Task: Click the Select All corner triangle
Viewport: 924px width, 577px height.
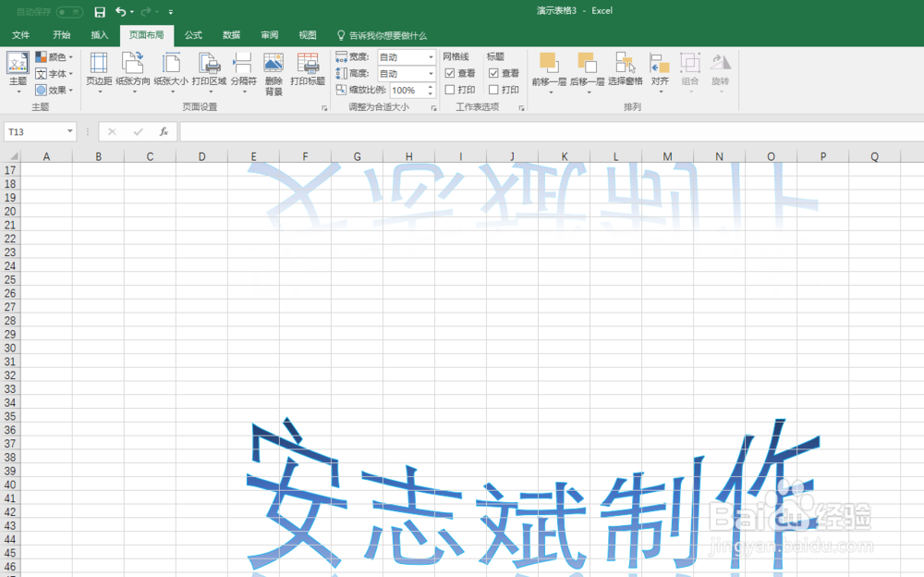Action: point(12,156)
